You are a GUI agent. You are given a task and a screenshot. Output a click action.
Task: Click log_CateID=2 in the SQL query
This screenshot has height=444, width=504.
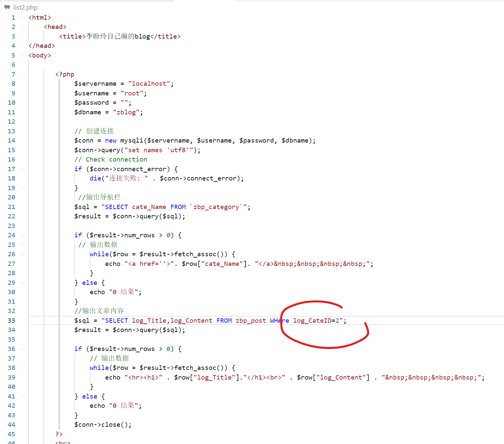[x=316, y=320]
